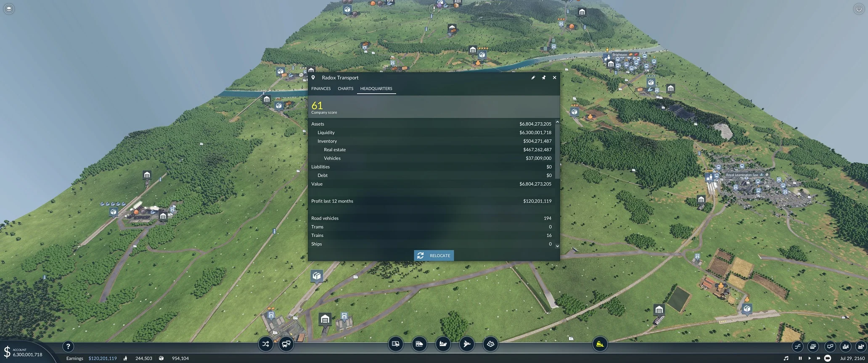
Task: Switch to the Finances tab
Action: (321, 89)
